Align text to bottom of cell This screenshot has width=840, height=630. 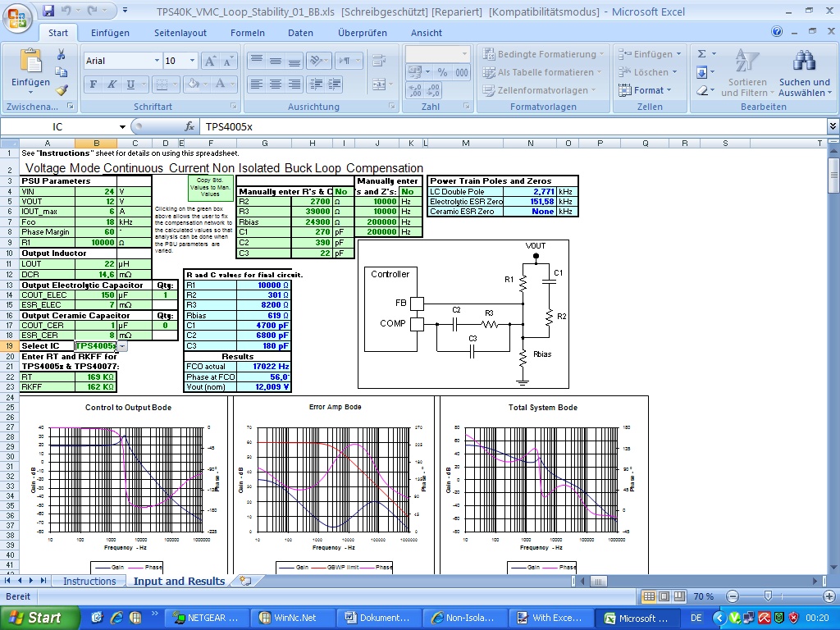294,61
